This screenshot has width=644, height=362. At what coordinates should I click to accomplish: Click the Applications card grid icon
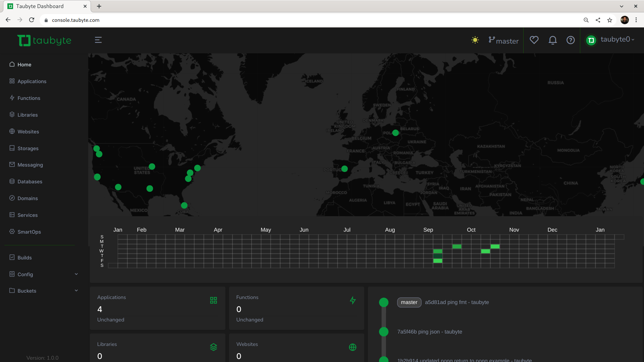coord(213,300)
